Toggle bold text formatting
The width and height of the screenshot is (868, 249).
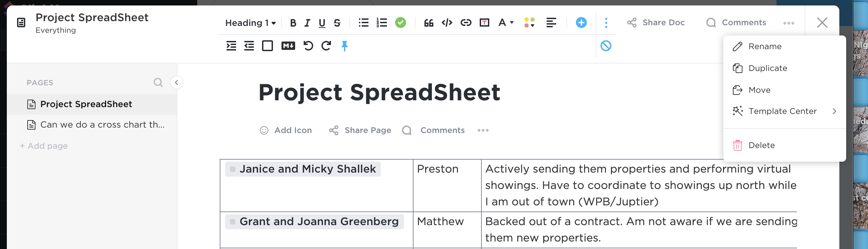click(293, 23)
